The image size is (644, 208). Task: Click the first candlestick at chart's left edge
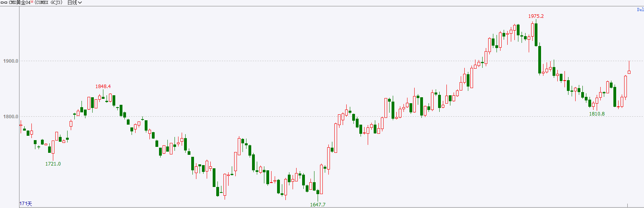coord(21,125)
